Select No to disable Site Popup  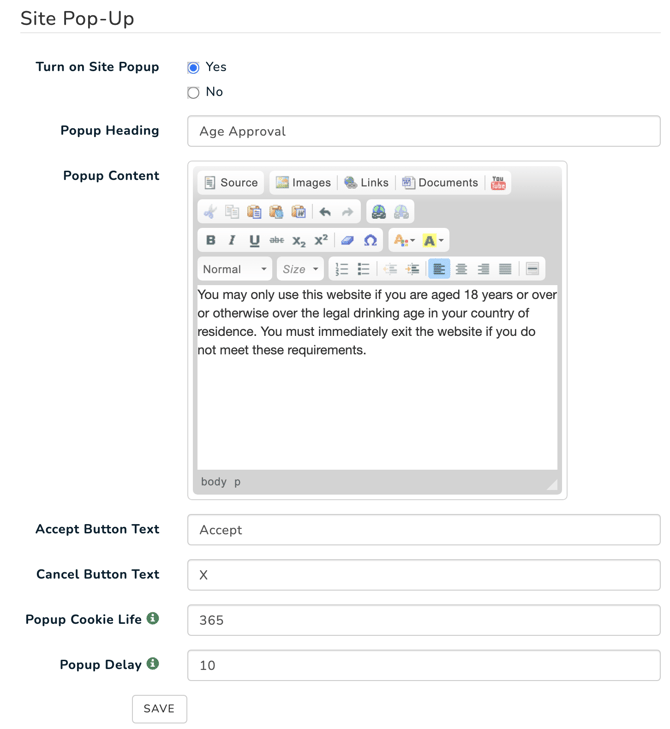tap(193, 93)
